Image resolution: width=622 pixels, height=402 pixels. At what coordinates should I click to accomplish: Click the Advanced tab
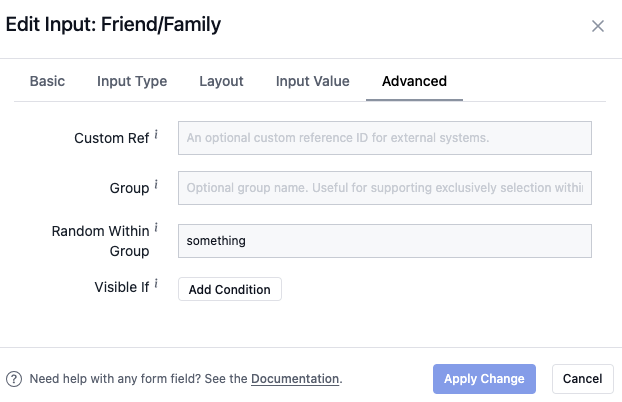(x=414, y=81)
